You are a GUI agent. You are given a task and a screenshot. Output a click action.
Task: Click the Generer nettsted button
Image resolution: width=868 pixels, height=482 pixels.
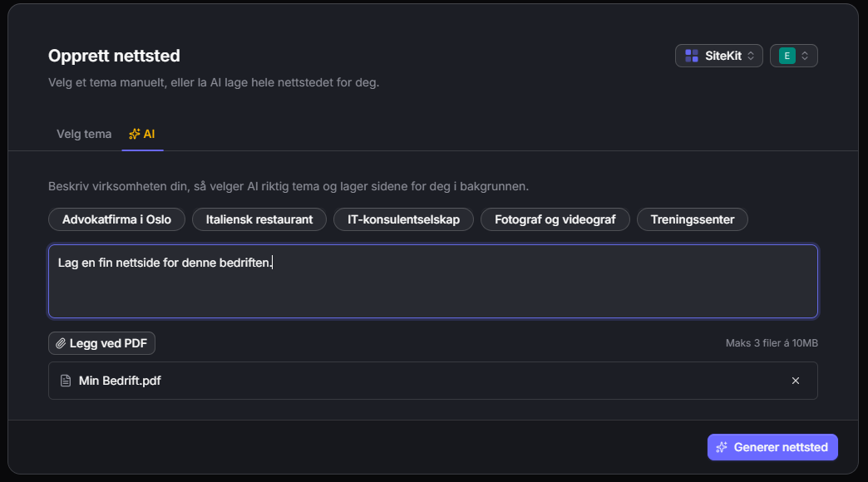(772, 447)
